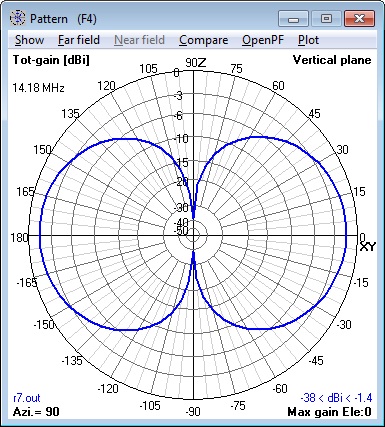The height and width of the screenshot is (427, 385).
Task: Click the 90Z axis label
Action: tap(196, 63)
